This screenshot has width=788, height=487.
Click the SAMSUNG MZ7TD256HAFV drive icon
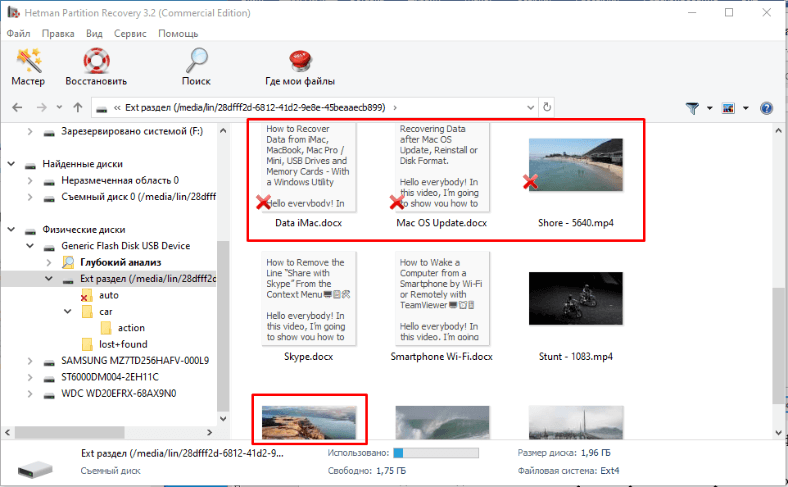tap(49, 361)
